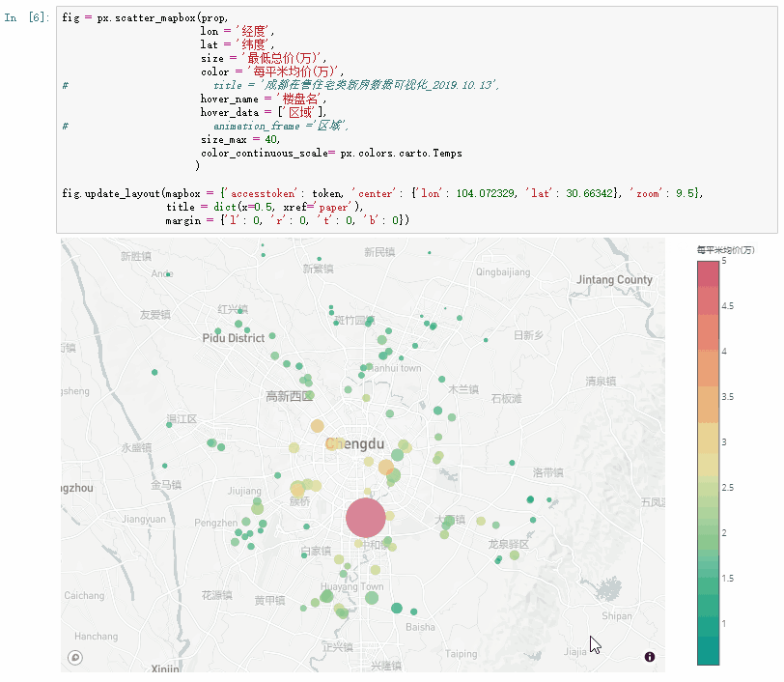Click the lon = '经度' code line
The width and height of the screenshot is (784, 682).
pyautogui.click(x=238, y=31)
